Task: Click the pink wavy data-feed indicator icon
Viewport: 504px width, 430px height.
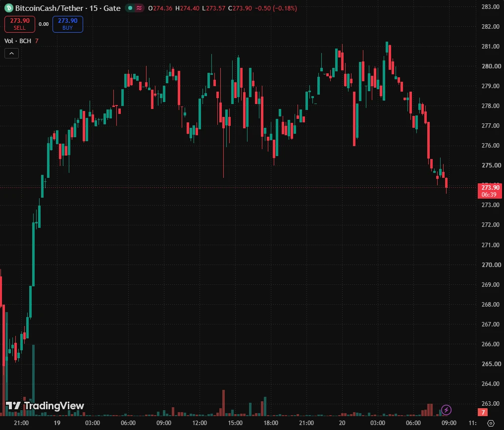Action: [139, 8]
